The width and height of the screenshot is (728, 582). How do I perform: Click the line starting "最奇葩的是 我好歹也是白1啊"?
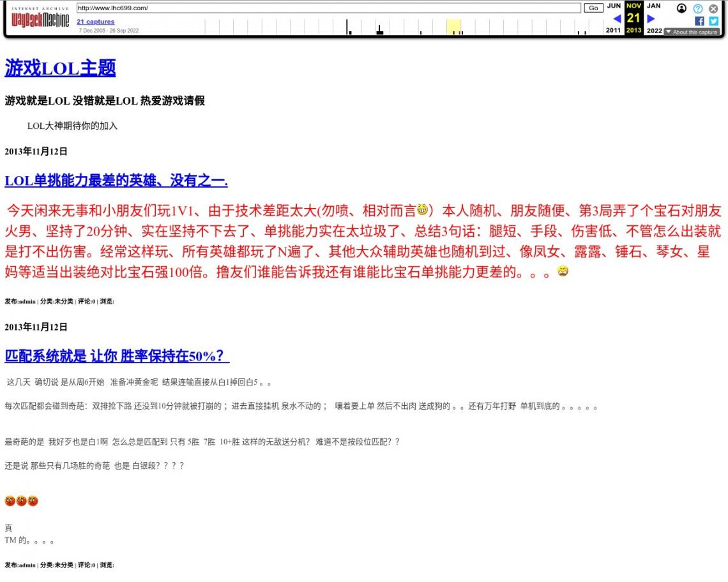click(x=202, y=442)
